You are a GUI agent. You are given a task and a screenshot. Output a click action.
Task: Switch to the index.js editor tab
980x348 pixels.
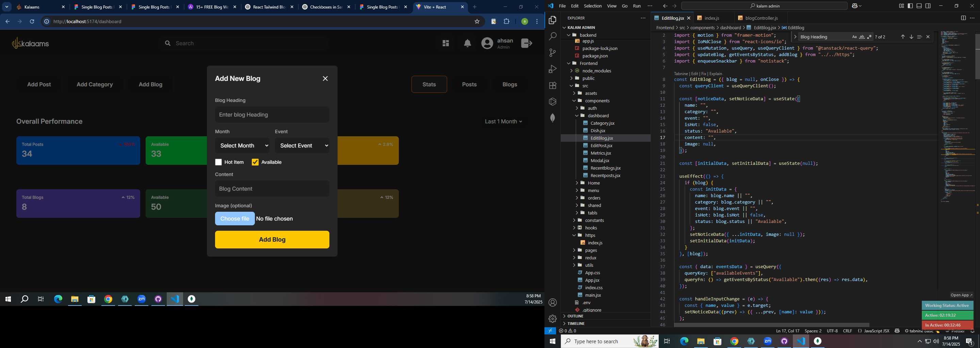pos(712,18)
